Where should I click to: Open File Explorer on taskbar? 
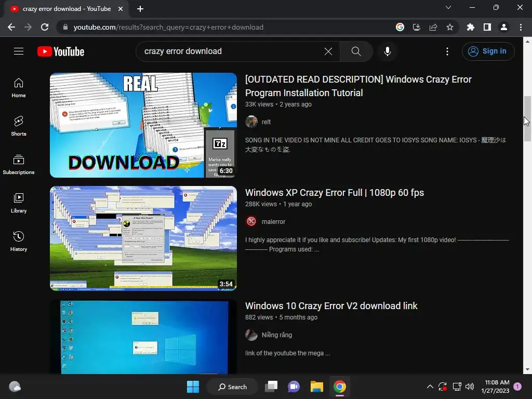[317, 387]
